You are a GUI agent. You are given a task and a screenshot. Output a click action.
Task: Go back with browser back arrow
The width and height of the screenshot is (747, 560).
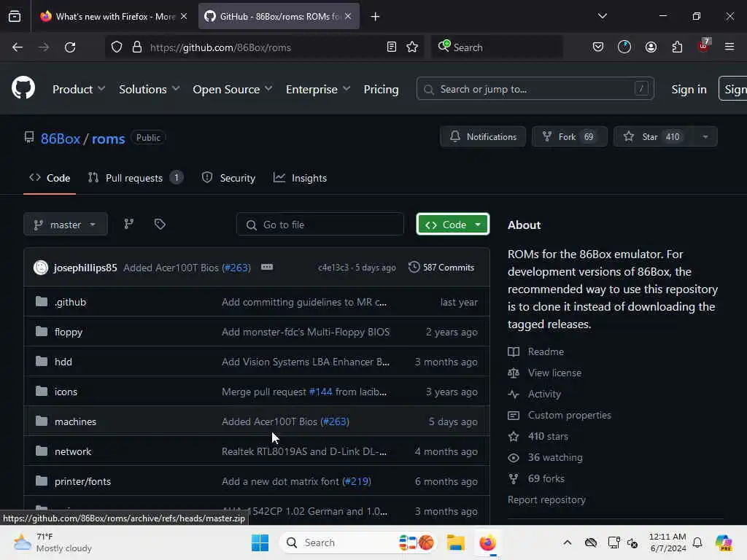(x=18, y=47)
